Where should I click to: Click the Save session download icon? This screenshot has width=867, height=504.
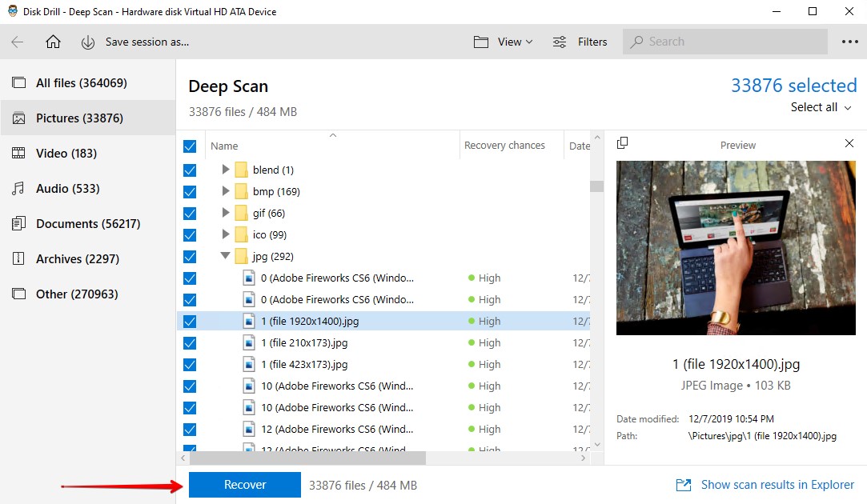coord(88,42)
